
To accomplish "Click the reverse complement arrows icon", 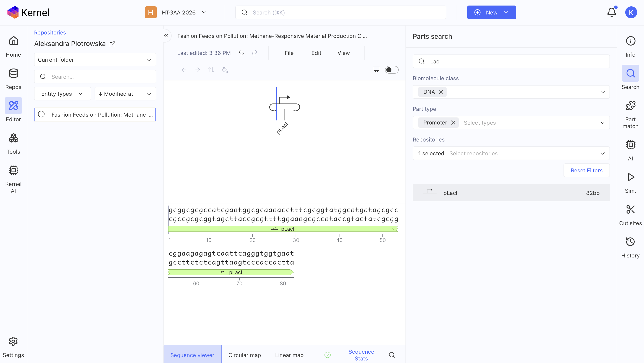I will [x=211, y=70].
